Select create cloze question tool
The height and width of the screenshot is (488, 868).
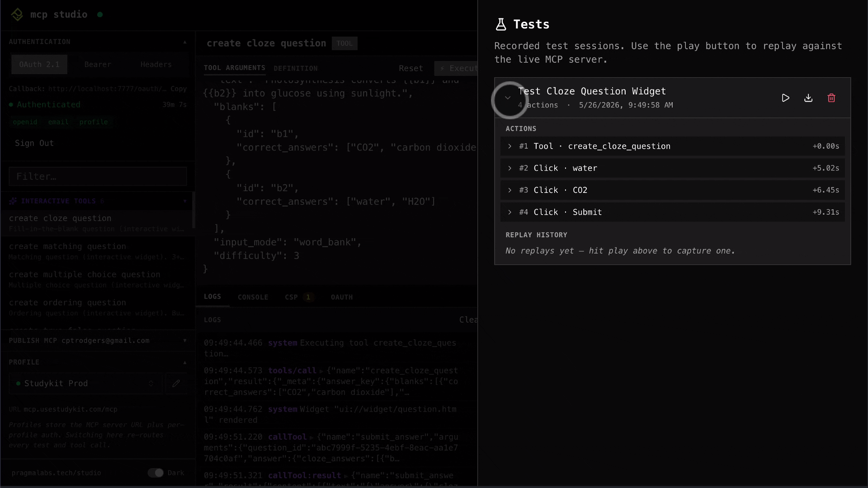point(97,223)
